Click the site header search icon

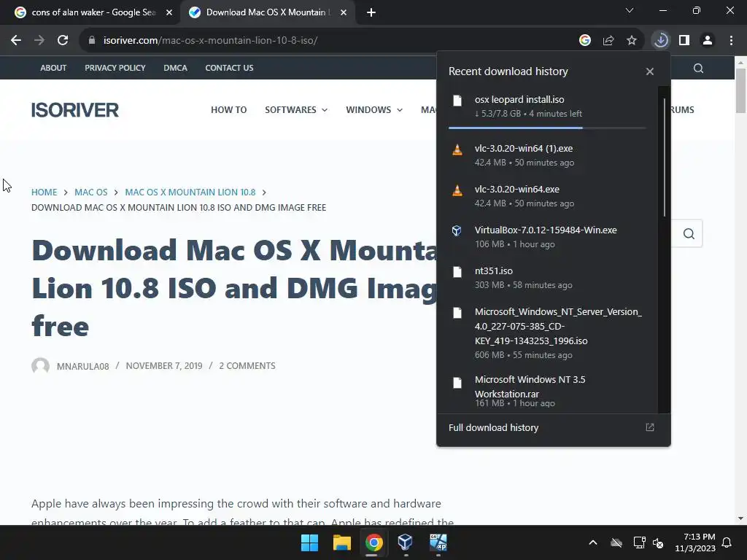pyautogui.click(x=698, y=68)
